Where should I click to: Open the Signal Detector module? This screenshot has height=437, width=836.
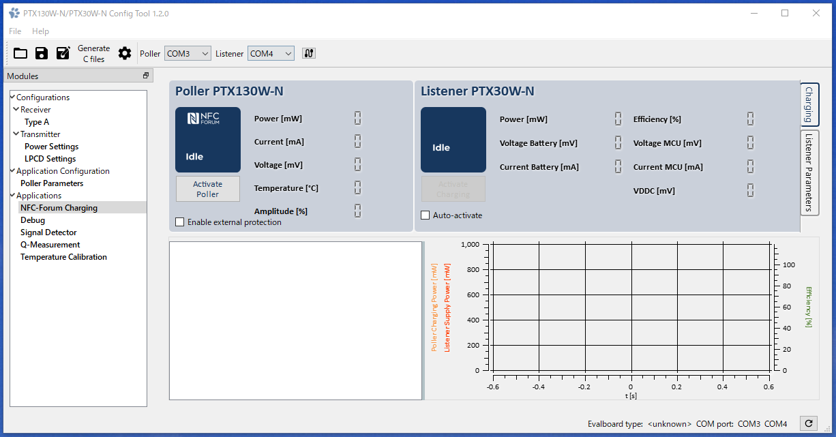(x=49, y=232)
